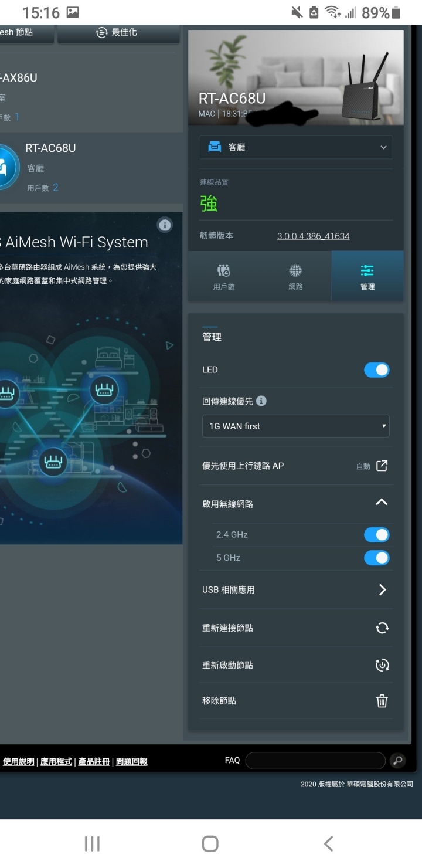Click the remove node trash icon

pos(382,701)
